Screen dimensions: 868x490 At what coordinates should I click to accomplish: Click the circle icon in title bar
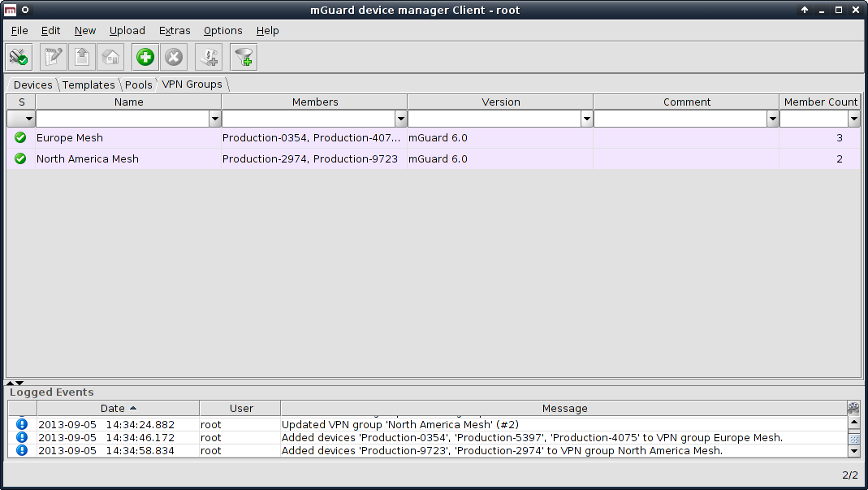(x=25, y=10)
